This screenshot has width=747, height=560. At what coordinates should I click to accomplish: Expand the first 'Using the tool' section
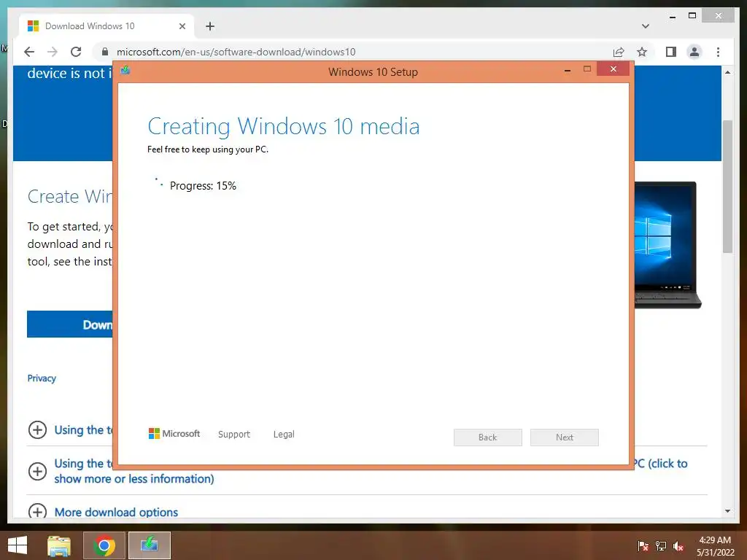point(37,430)
